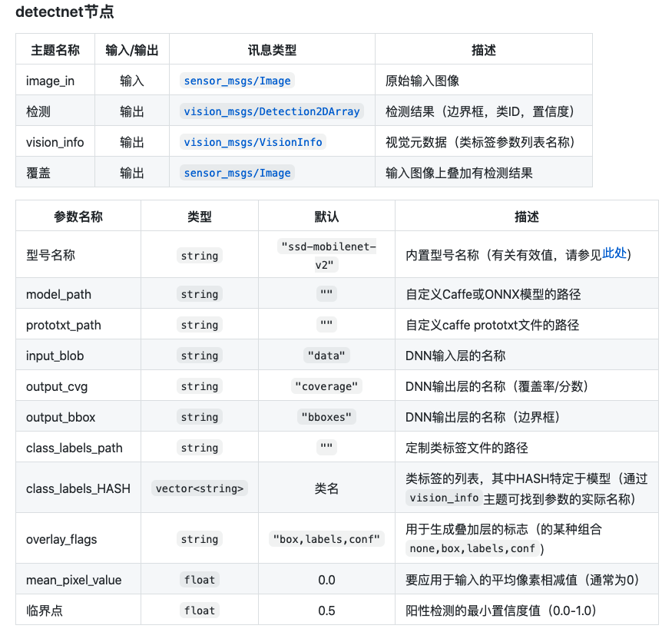Click the 原始输入图像 description
Image resolution: width=672 pixels, height=632 pixels.
click(422, 81)
